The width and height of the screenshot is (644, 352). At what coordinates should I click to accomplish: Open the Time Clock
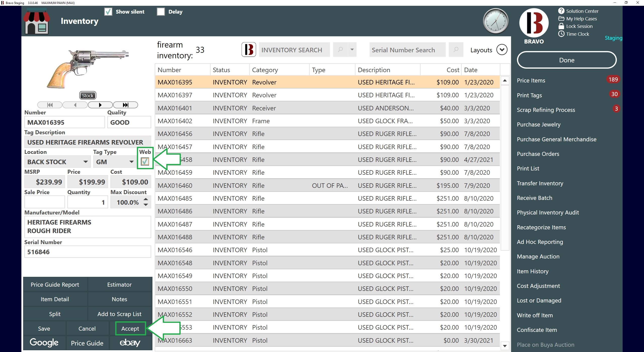[x=574, y=34]
